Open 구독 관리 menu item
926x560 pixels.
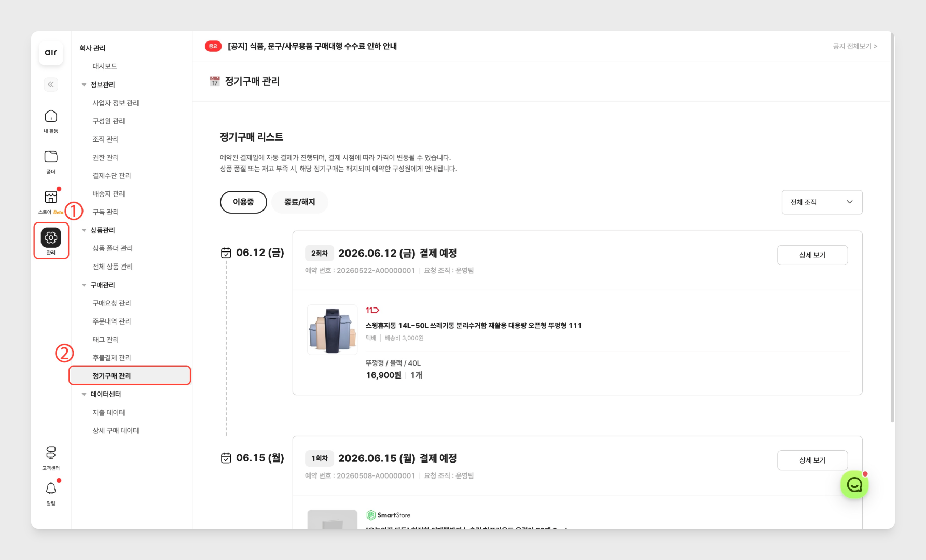tap(106, 212)
